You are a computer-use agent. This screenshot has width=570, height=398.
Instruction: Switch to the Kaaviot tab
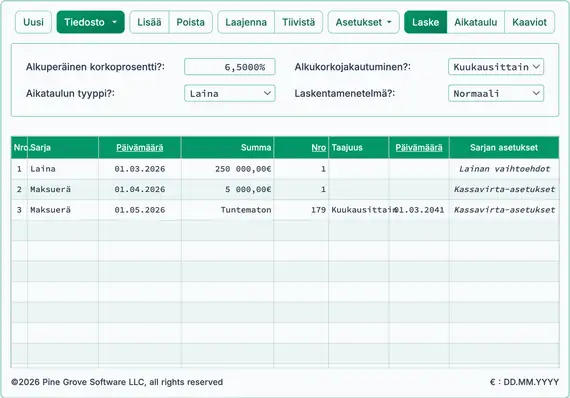(529, 22)
